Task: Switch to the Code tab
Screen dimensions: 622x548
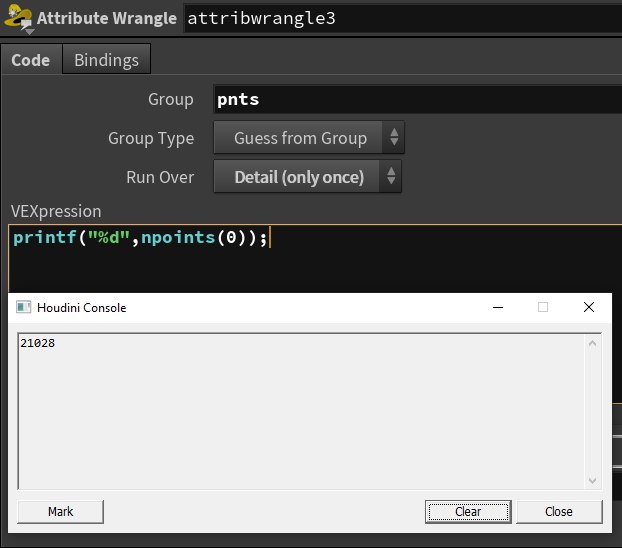Action: [31, 60]
